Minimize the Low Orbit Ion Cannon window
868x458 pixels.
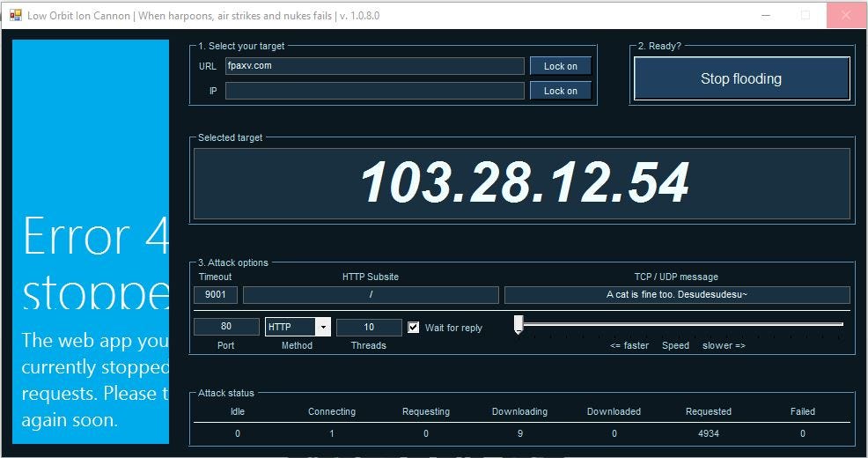766,16
